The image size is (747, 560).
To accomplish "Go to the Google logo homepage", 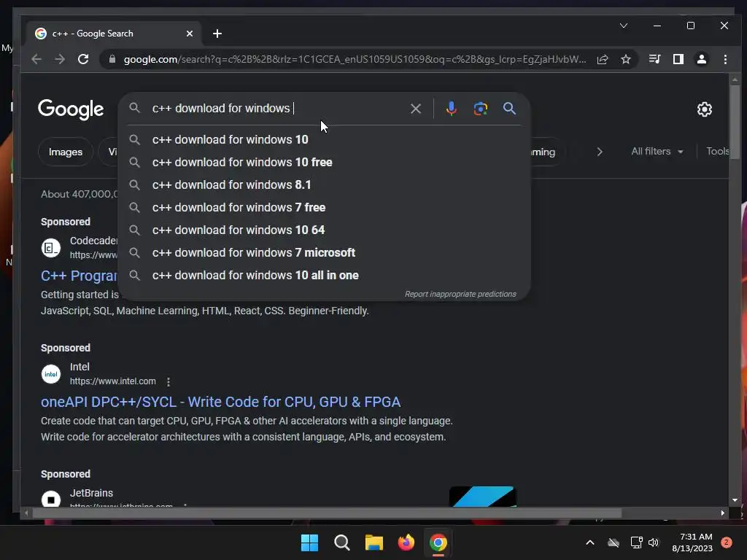I will pyautogui.click(x=71, y=109).
